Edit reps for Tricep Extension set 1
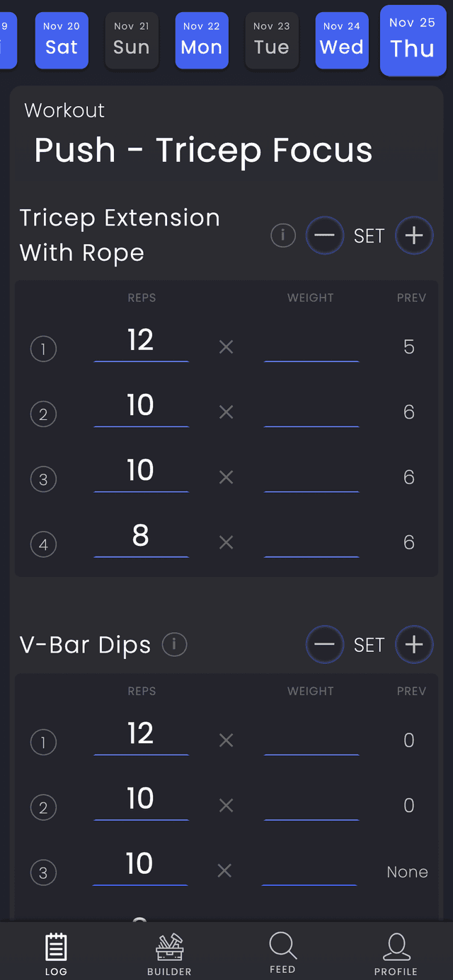453x980 pixels. 141,342
